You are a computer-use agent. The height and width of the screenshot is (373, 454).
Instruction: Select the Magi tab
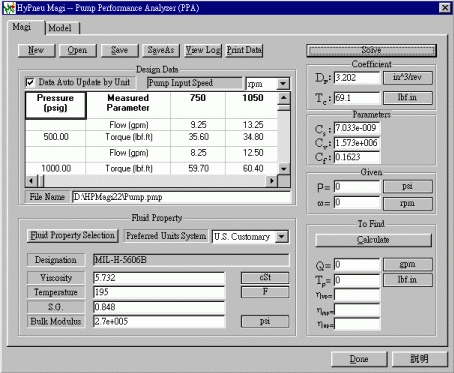pyautogui.click(x=22, y=27)
